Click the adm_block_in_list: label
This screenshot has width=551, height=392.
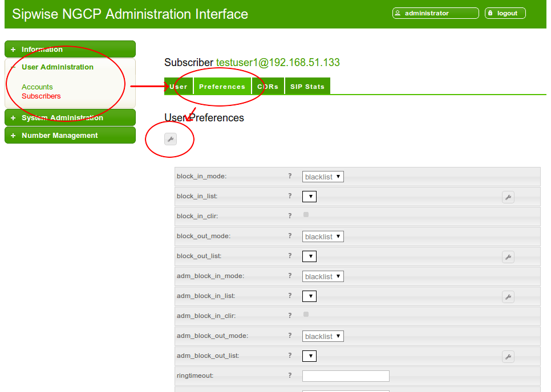206,296
